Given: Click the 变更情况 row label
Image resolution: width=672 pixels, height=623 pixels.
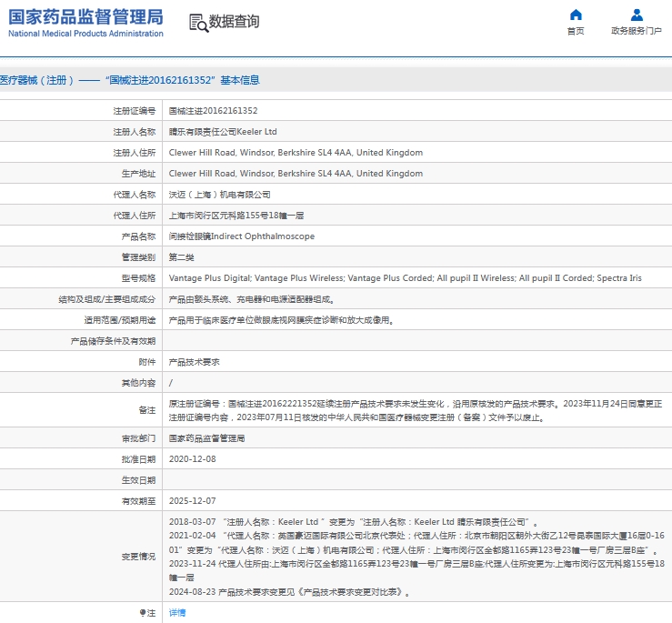Looking at the screenshot, I should click(138, 557).
